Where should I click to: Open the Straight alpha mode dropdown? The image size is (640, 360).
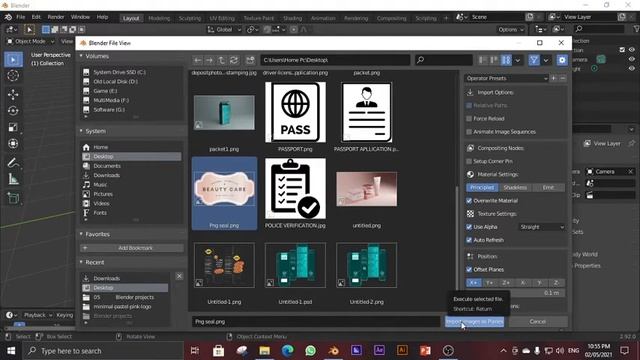(x=542, y=227)
